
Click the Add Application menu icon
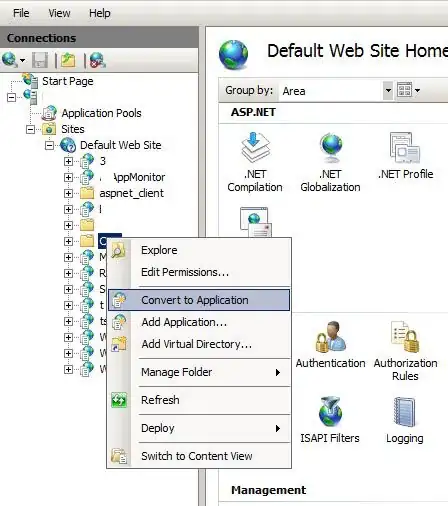pos(119,322)
